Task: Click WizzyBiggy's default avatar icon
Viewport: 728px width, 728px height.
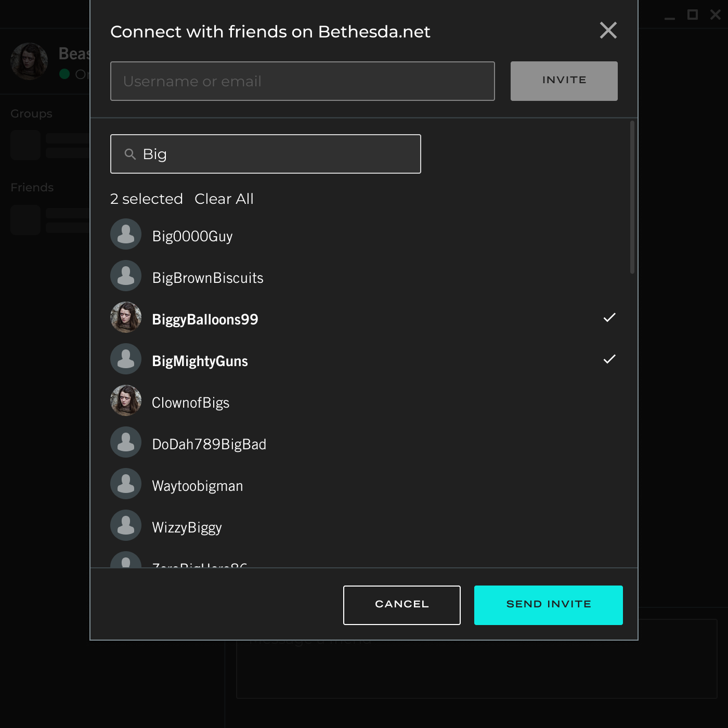Action: coord(126,525)
